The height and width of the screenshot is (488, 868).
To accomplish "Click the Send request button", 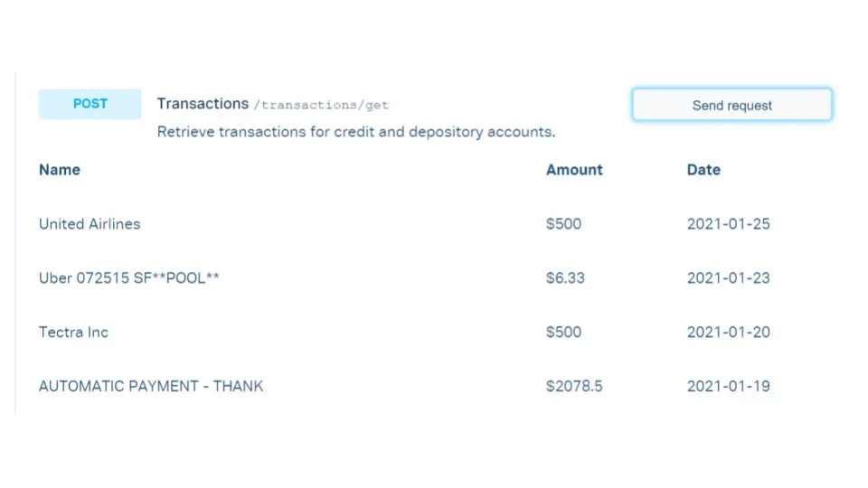I will (731, 105).
